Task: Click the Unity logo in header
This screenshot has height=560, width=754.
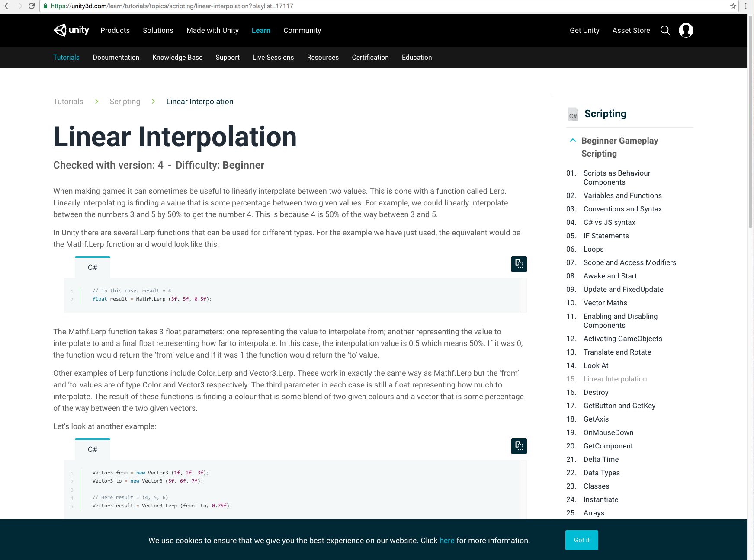Action: point(71,30)
